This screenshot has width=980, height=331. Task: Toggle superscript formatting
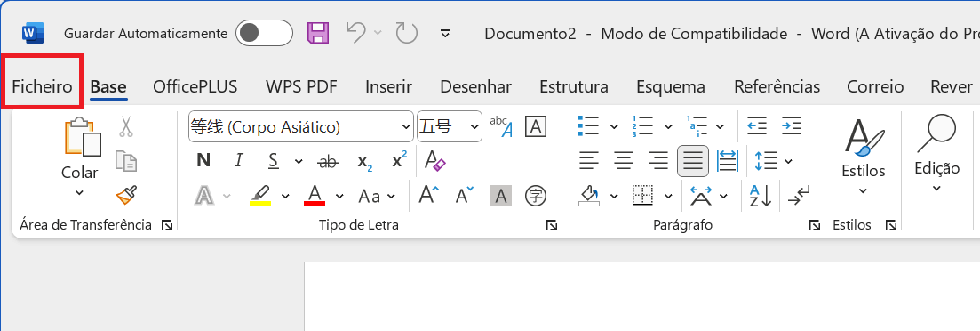point(400,160)
